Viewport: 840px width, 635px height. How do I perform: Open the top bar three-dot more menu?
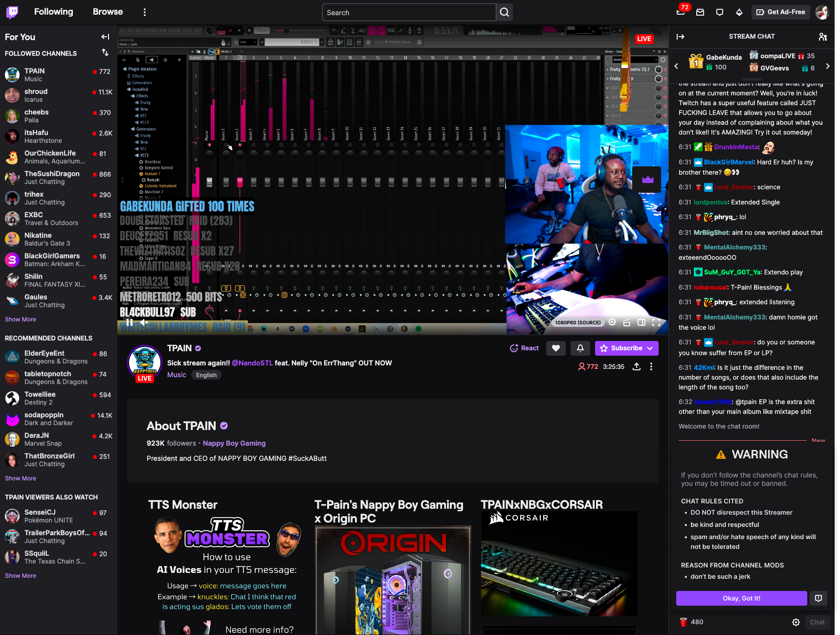[144, 12]
